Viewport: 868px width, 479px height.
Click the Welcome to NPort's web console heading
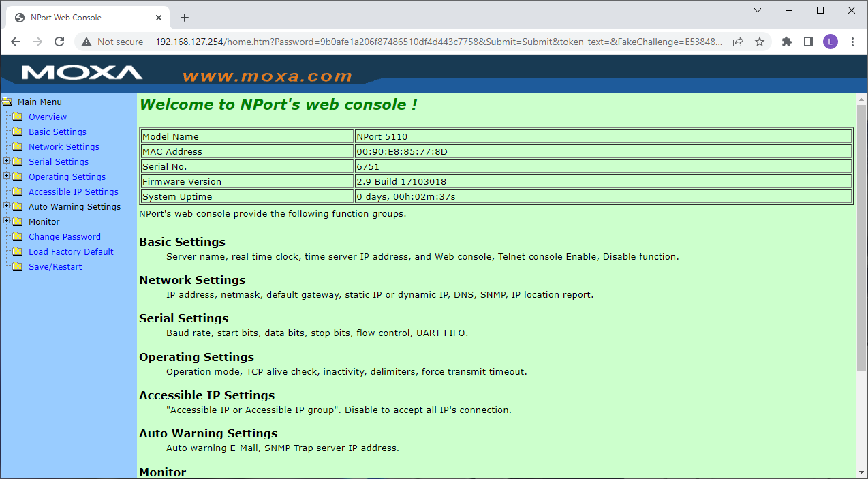click(x=278, y=105)
